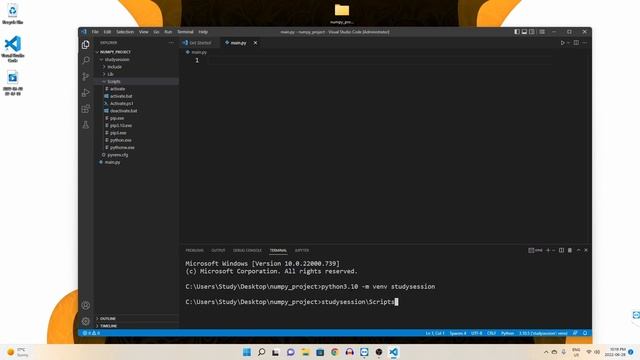Open the Explorer view in activity bar
640x360 pixels.
click(x=86, y=44)
